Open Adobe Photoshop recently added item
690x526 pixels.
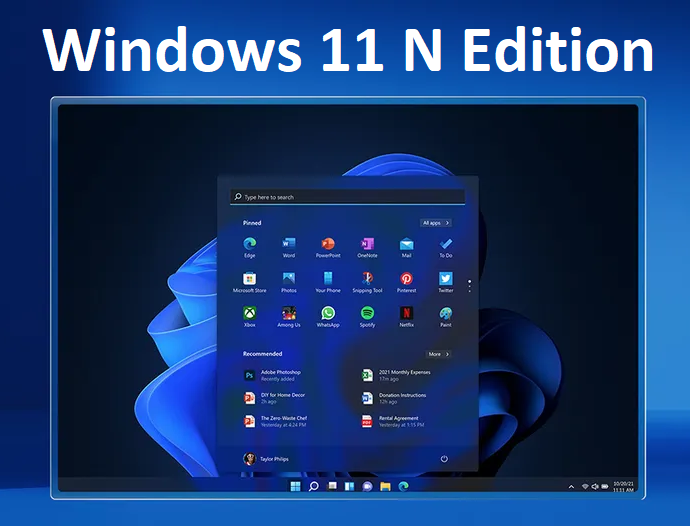[x=273, y=375]
